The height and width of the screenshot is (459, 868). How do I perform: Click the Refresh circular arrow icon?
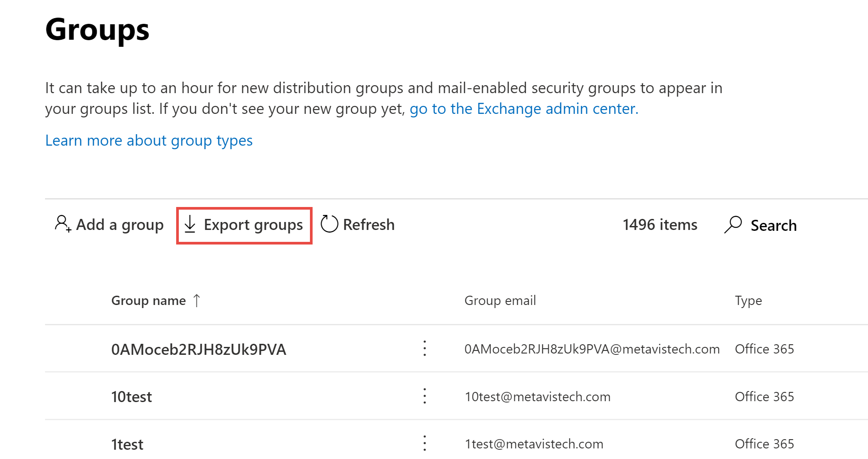click(329, 224)
